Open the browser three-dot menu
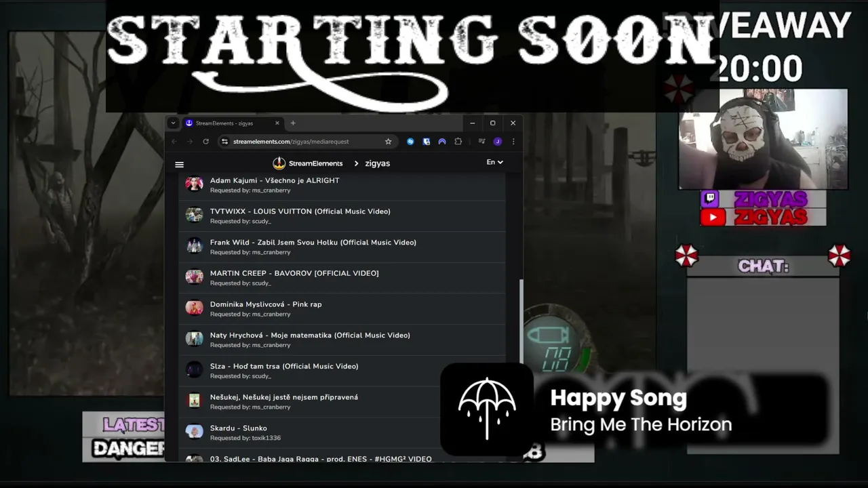The width and height of the screenshot is (868, 488). (x=513, y=142)
